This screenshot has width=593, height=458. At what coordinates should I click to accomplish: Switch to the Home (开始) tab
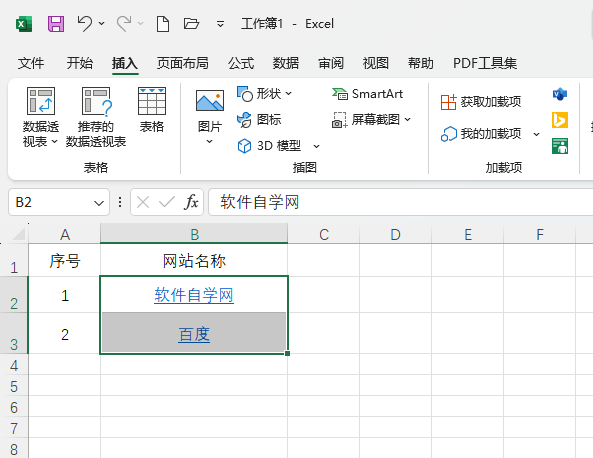pyautogui.click(x=80, y=63)
